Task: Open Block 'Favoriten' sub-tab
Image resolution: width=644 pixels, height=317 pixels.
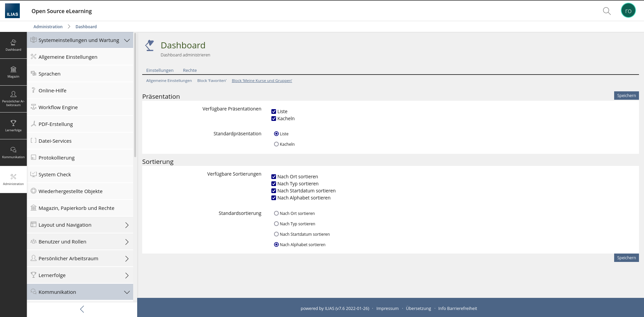Action: tap(212, 81)
